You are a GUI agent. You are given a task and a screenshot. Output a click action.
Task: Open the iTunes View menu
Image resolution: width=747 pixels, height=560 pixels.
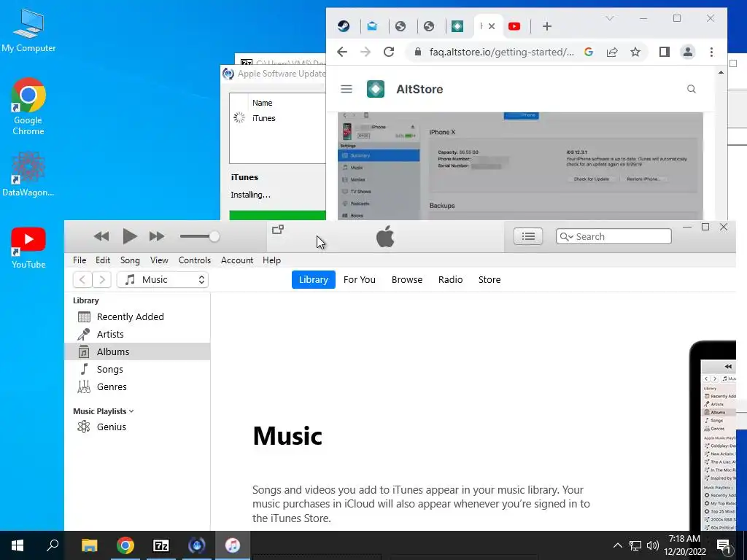click(159, 260)
